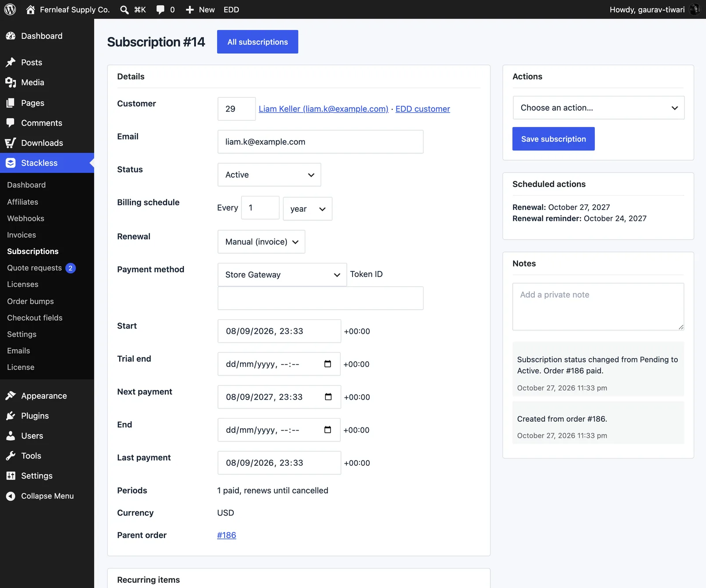Open the Status dropdown showing Active

[269, 175]
